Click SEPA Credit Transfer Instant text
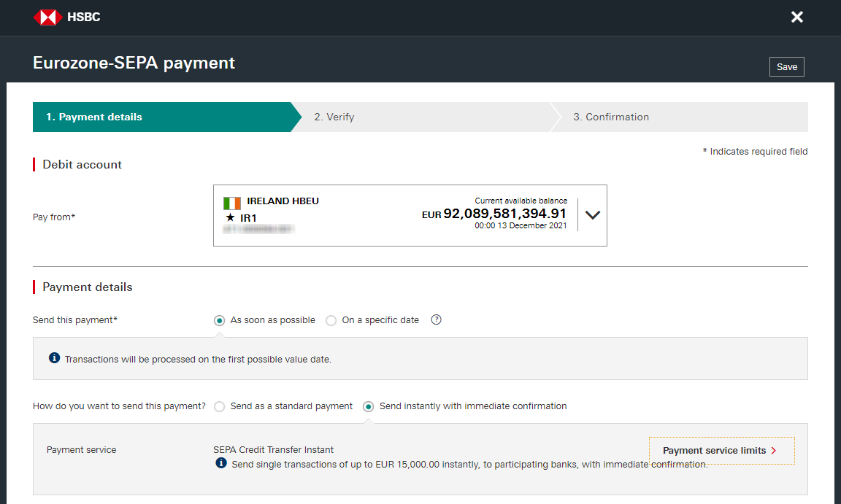This screenshot has height=504, width=841. [x=273, y=450]
